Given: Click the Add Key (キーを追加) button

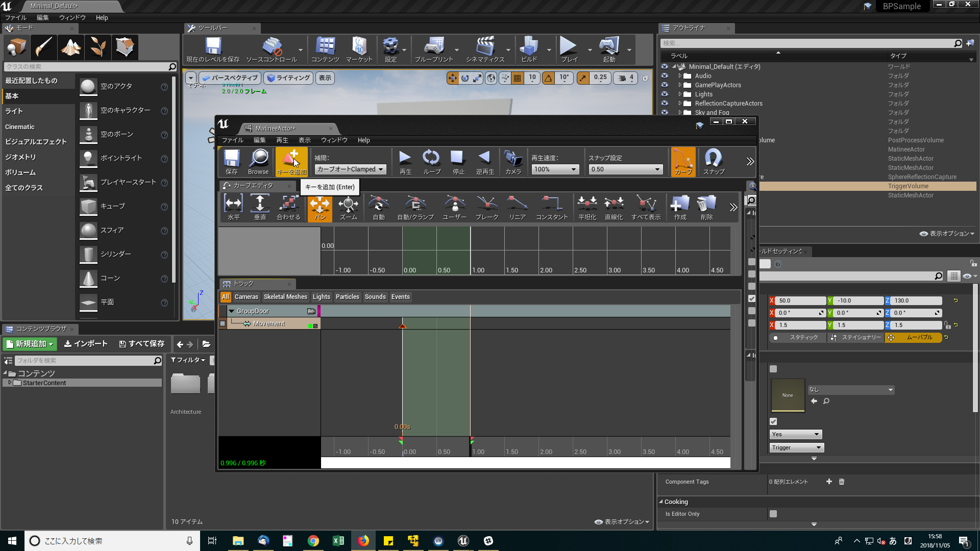Looking at the screenshot, I should [291, 162].
